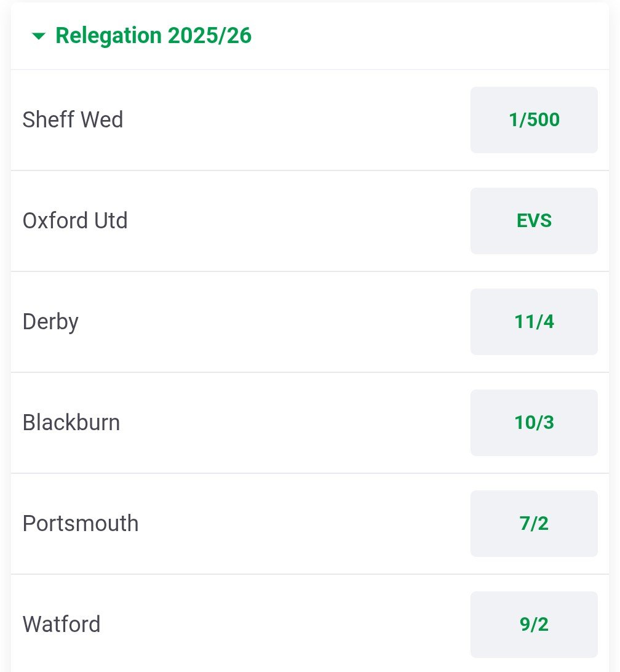Image resolution: width=620 pixels, height=672 pixels.
Task: Choose Portsmouth's relegation price
Action: [x=534, y=523]
